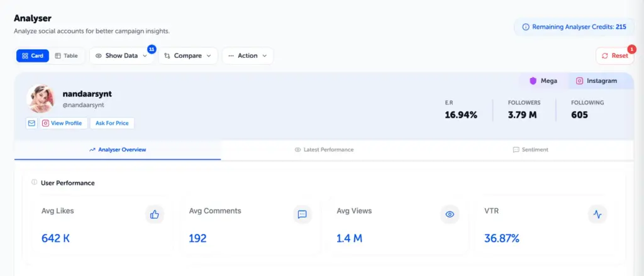Click the nandaarsynt profile avatar
Image resolution: width=644 pixels, height=276 pixels.
pos(41,99)
